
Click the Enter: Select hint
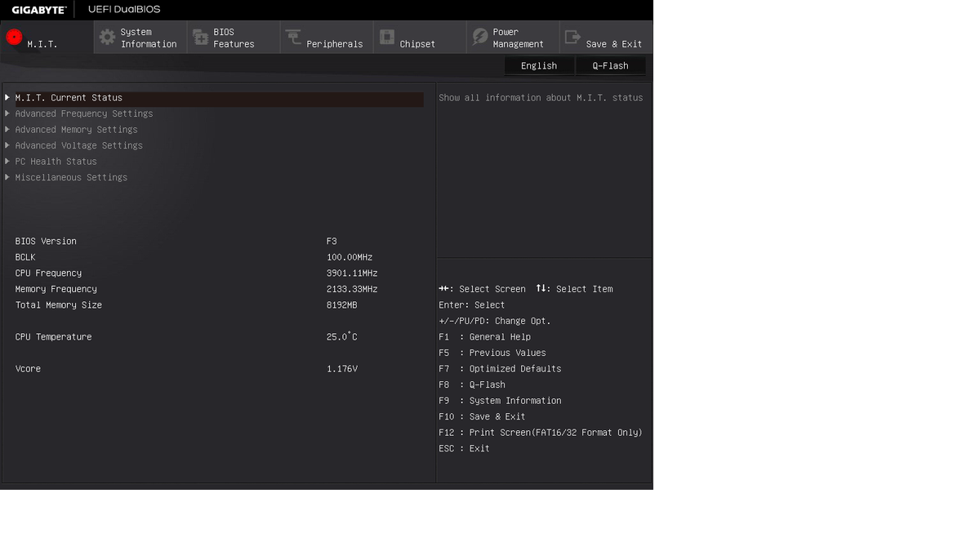472,305
